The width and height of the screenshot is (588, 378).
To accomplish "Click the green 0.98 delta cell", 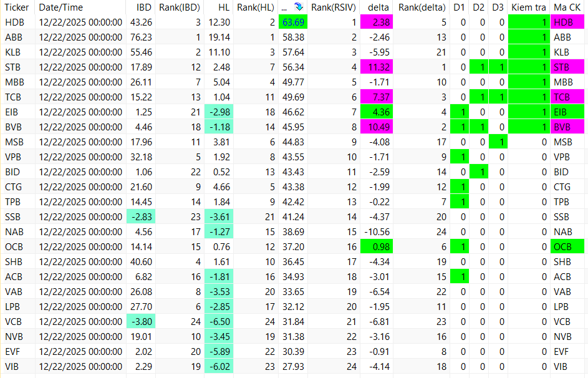I will coord(377,247).
